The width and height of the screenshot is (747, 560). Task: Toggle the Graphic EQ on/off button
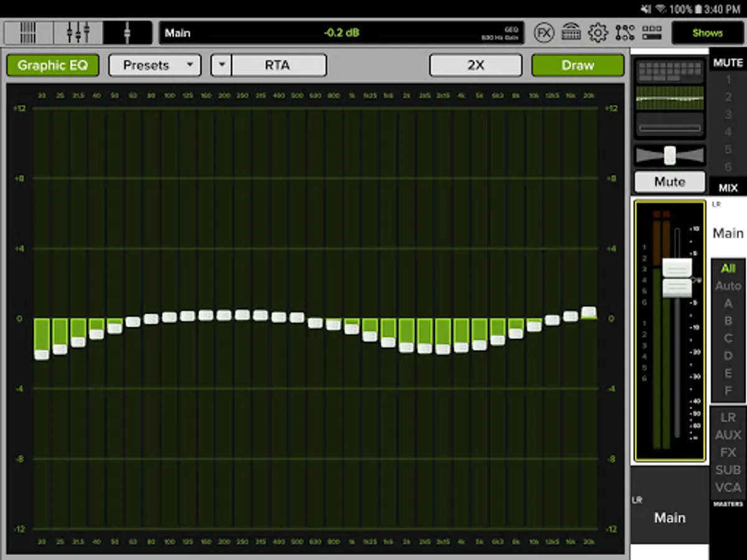click(x=53, y=65)
